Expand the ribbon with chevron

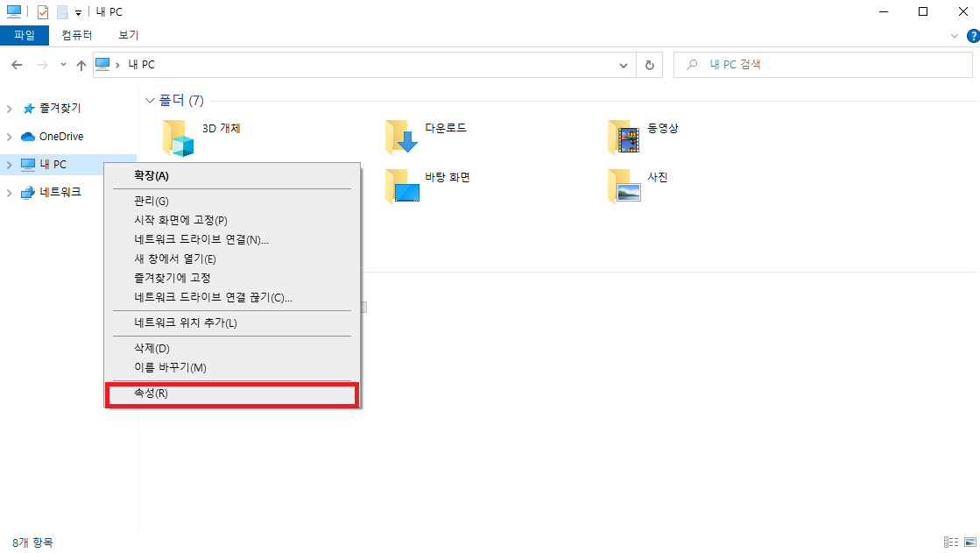[955, 36]
